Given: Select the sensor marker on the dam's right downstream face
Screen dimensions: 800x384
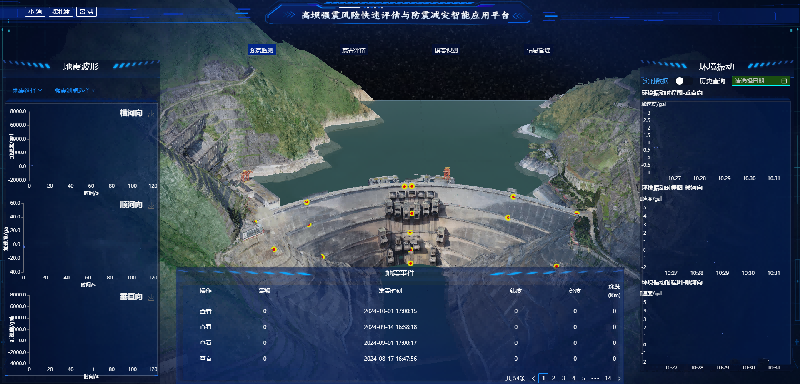Looking at the screenshot, I should click(508, 218).
